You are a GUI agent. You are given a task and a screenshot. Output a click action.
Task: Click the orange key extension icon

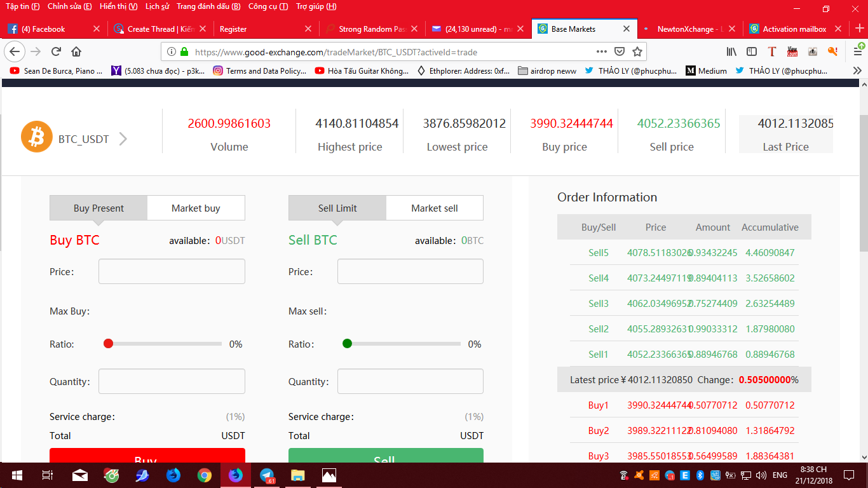click(x=832, y=51)
